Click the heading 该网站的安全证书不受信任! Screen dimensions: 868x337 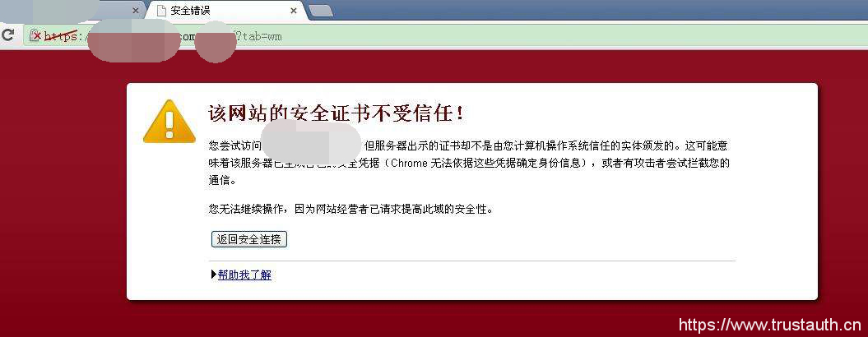336,113
